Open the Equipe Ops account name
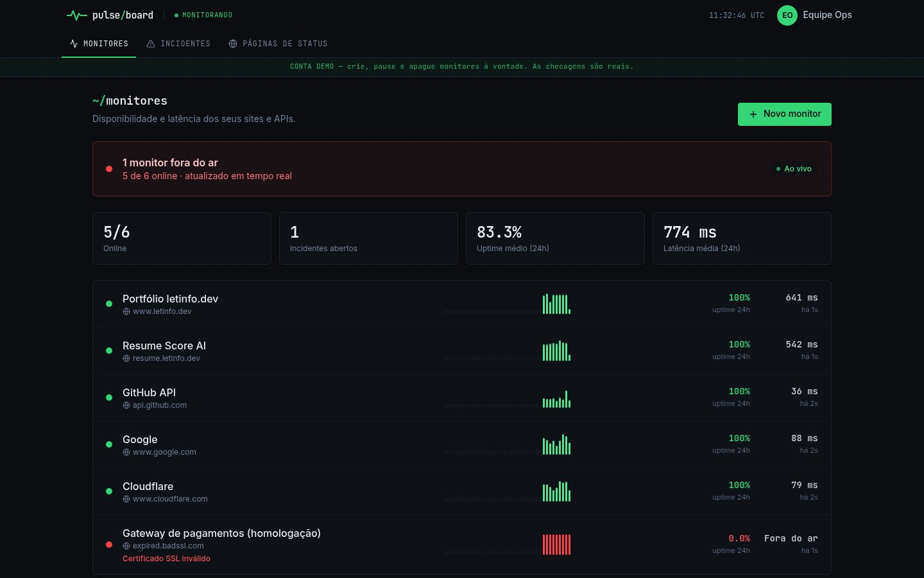The image size is (924, 578). pos(827,15)
